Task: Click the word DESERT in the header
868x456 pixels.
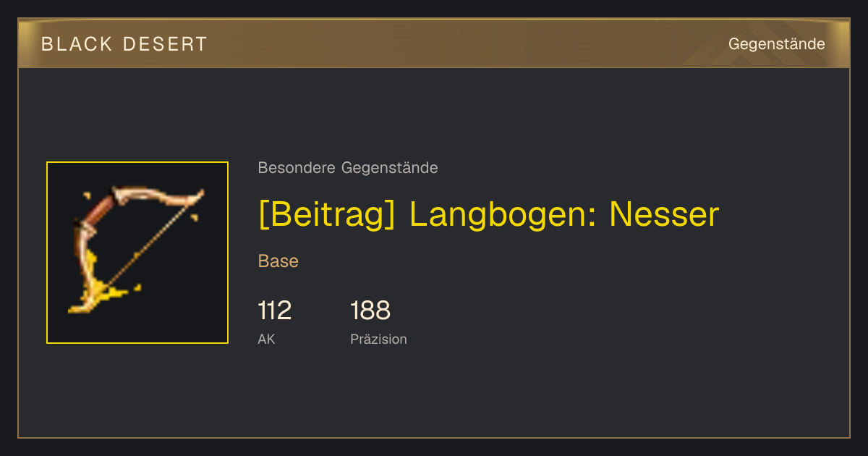Action: (x=166, y=44)
